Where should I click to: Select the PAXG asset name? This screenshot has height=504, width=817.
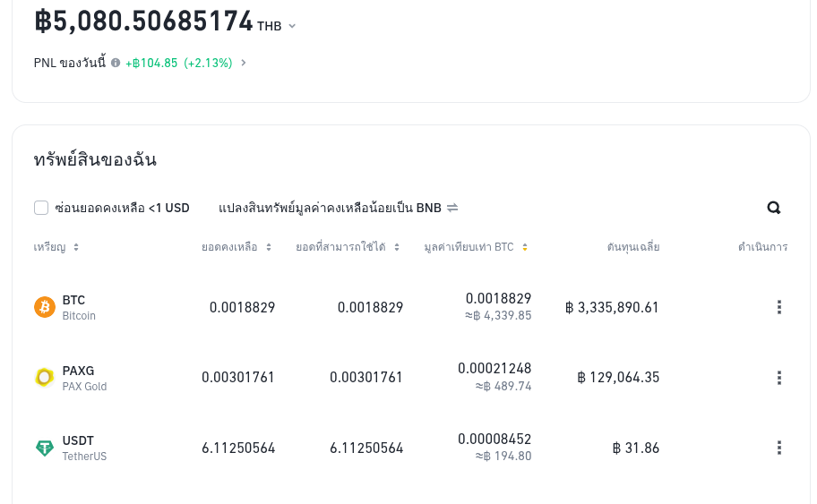coord(78,371)
